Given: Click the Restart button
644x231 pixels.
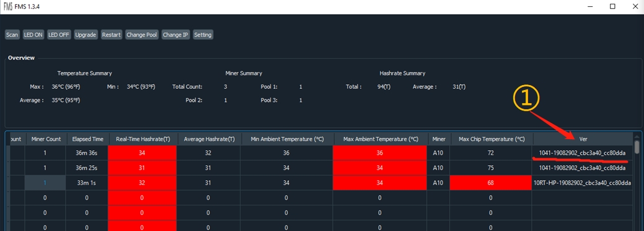Looking at the screenshot, I should [x=112, y=35].
